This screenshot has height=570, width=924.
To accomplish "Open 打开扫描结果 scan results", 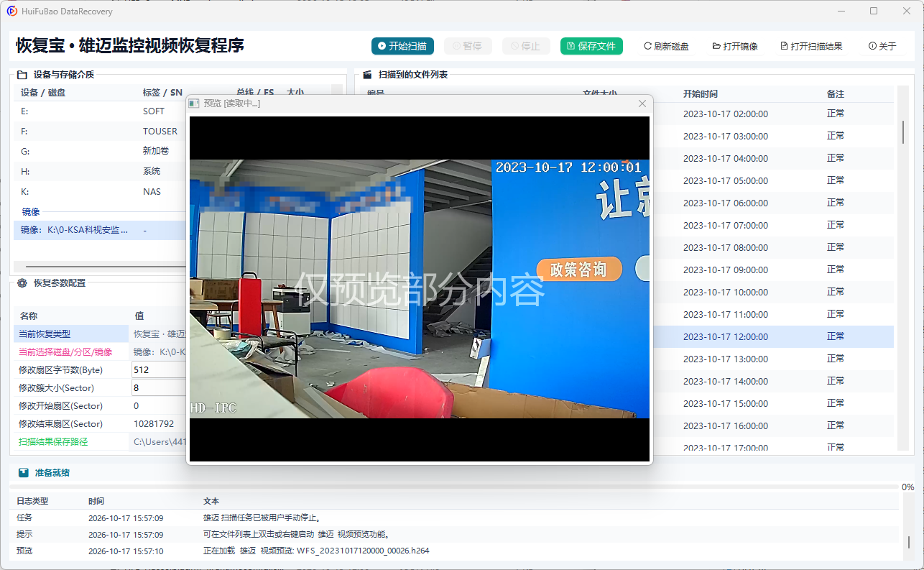I will pyautogui.click(x=811, y=46).
